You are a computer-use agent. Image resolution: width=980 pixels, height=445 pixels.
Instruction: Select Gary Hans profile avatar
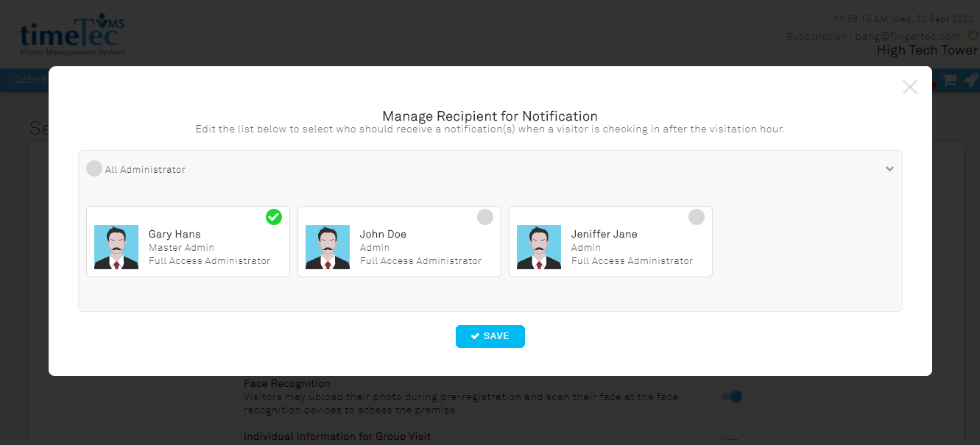point(116,247)
